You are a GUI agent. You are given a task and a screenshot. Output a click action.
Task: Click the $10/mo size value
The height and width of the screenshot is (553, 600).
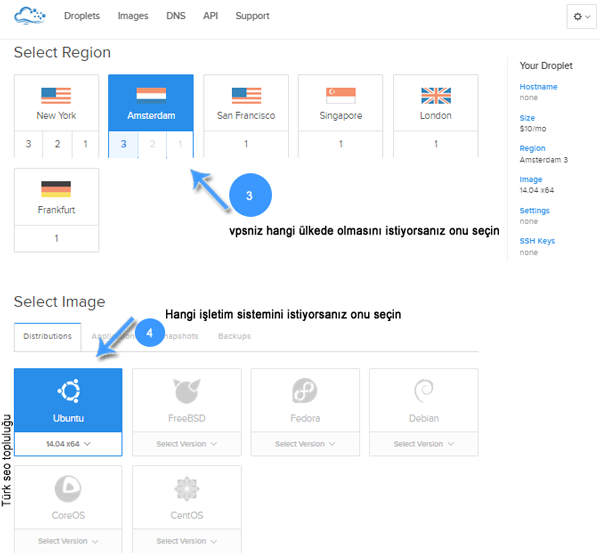pos(533,129)
